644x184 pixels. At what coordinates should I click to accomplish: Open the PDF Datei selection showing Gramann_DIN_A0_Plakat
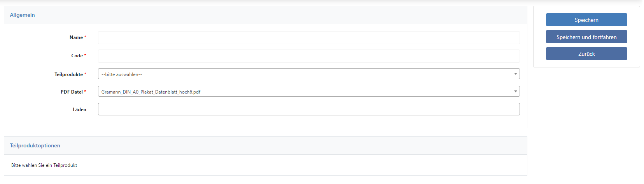pos(309,91)
